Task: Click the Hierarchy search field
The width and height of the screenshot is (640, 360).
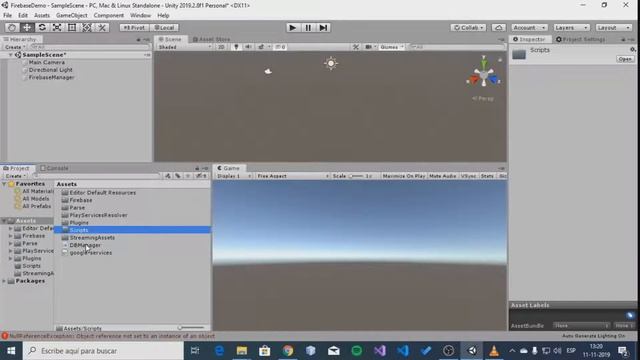Action: 90,47
